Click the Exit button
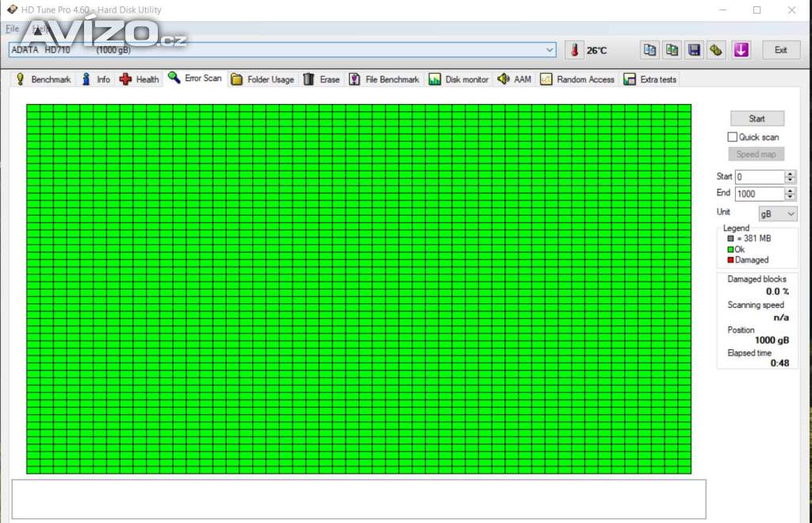Viewport: 812px width, 523px height. point(780,50)
